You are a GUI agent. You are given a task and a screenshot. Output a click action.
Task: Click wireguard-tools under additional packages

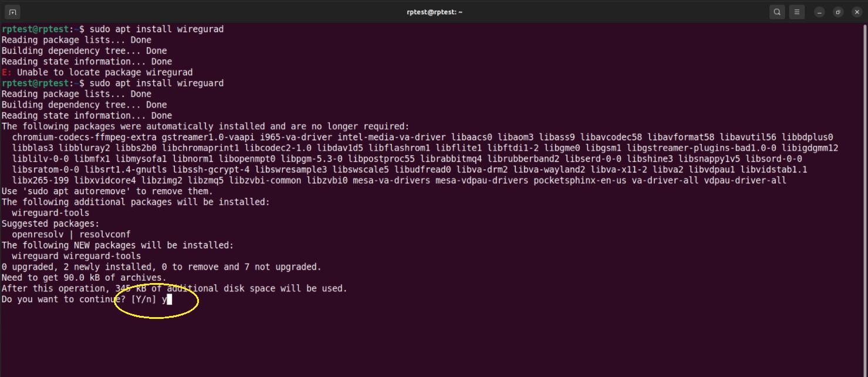point(50,213)
